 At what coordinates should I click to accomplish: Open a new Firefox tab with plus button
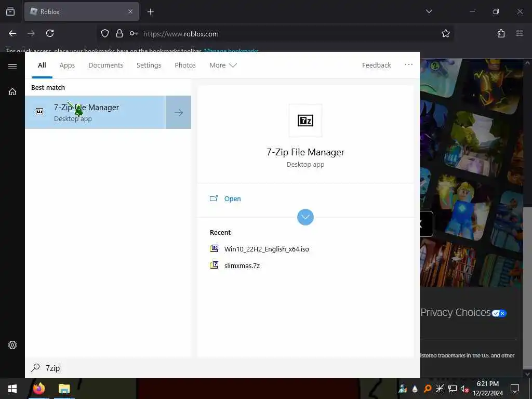pos(150,12)
